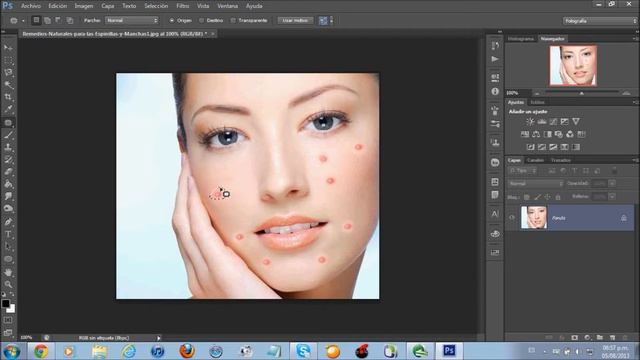Screen dimensions: 640x360
Task: Toggle Subtract from selection mode
Action: pos(58,20)
